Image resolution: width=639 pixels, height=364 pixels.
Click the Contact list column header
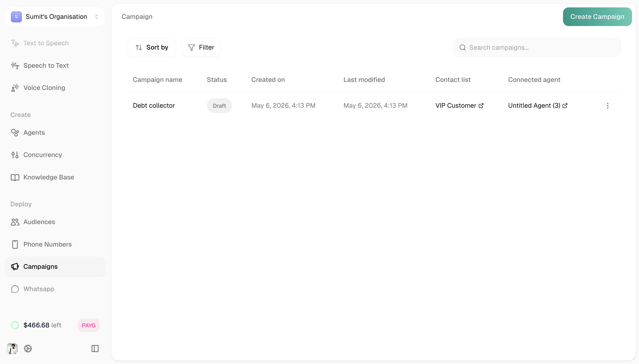click(x=453, y=80)
